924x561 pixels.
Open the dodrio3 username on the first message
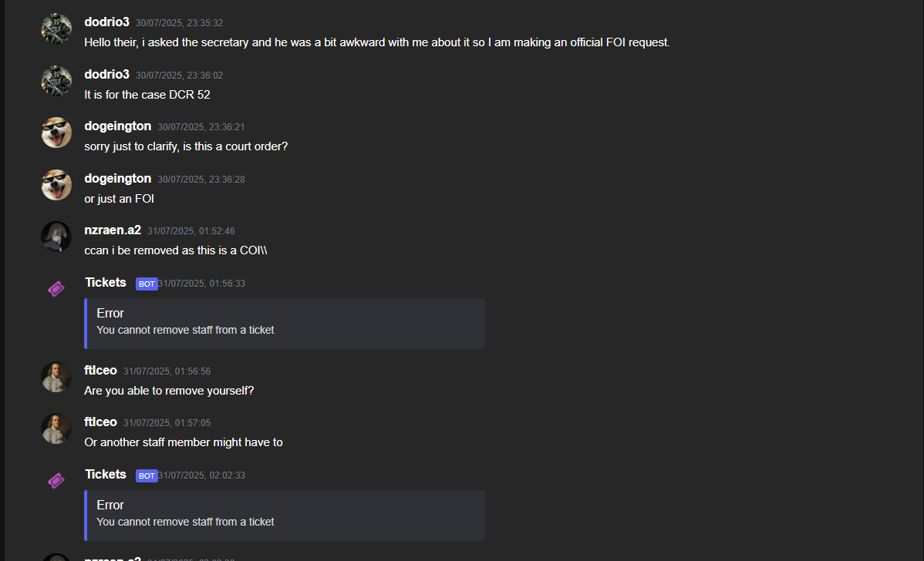[x=106, y=22]
